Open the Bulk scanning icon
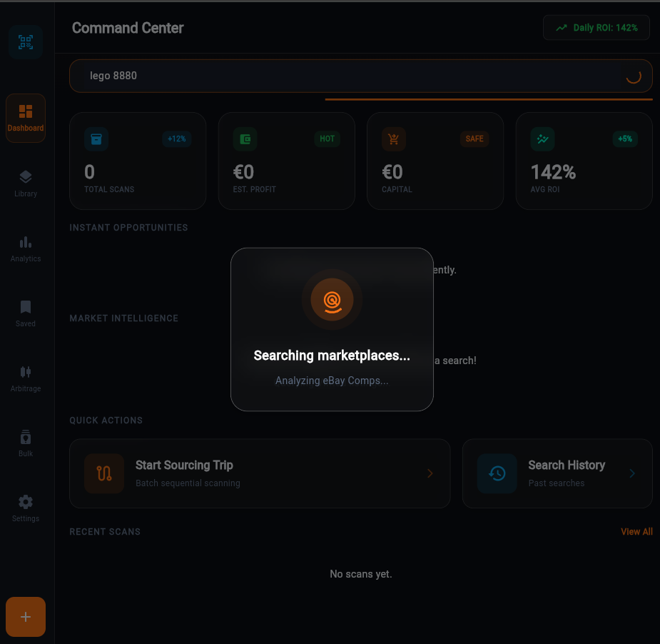 click(26, 443)
